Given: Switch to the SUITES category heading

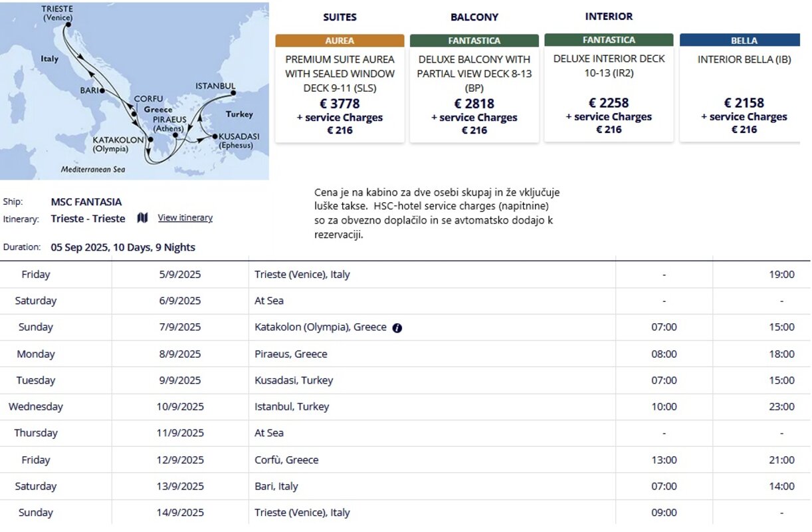Looking at the screenshot, I should (x=340, y=17).
